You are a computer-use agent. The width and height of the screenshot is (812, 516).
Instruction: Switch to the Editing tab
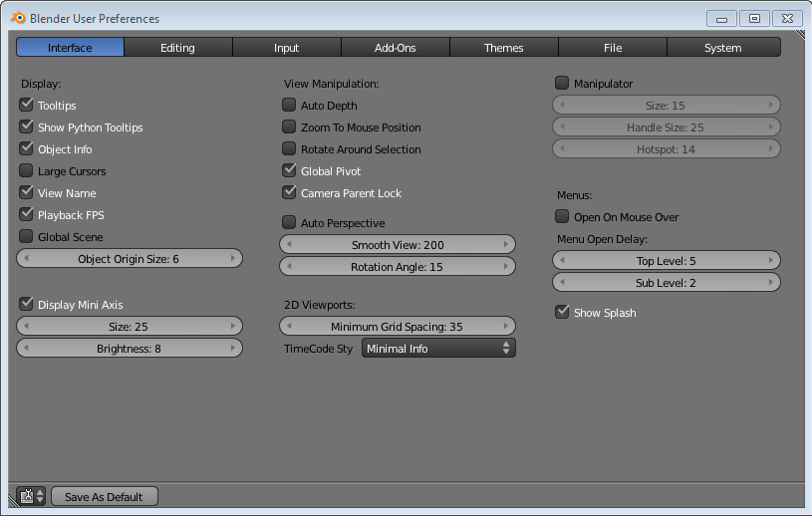(x=177, y=48)
